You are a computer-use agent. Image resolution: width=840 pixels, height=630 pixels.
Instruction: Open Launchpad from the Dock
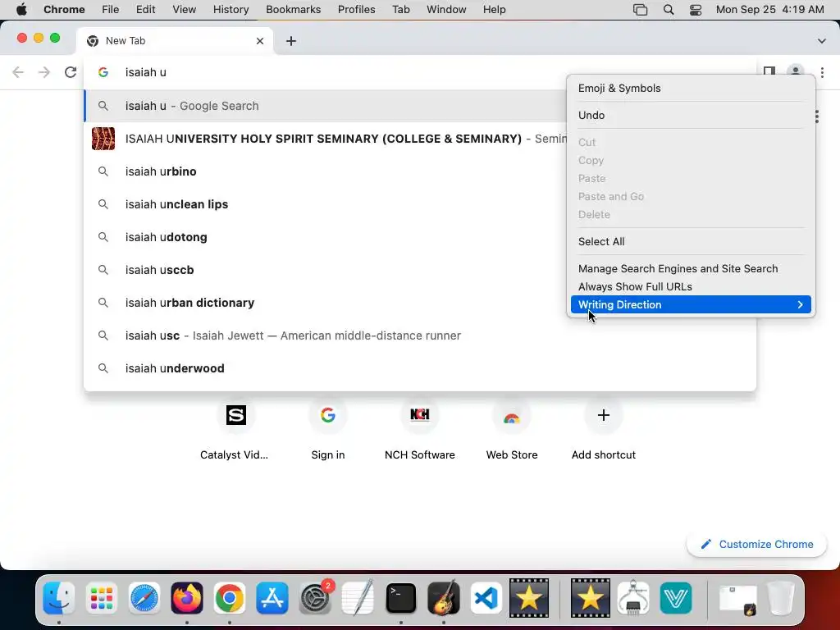[101, 598]
